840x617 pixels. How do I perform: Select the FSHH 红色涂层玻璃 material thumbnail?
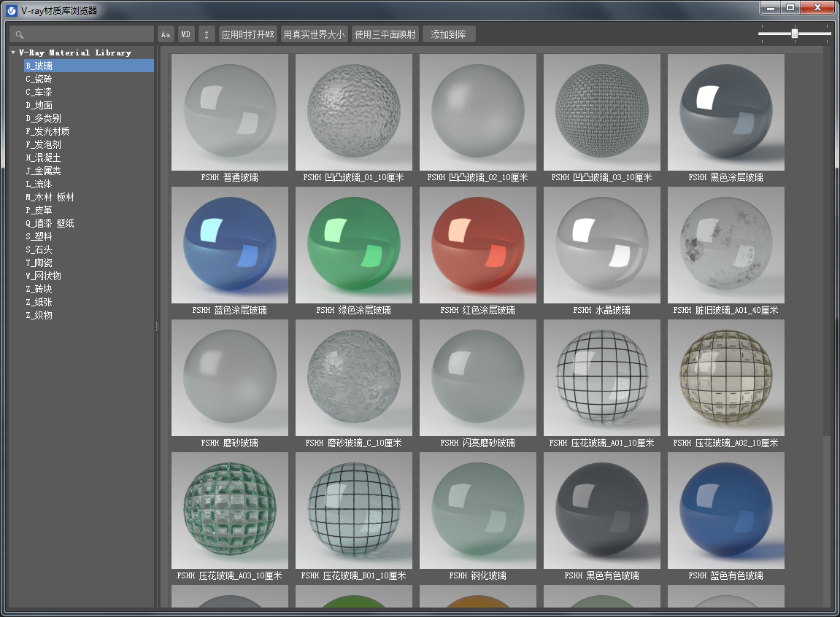[478, 245]
